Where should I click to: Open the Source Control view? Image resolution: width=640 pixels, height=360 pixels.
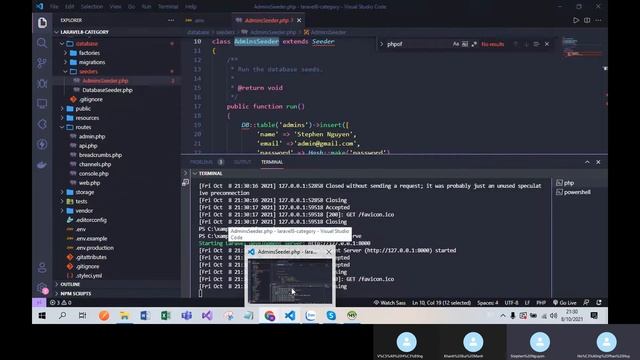pos(42,63)
